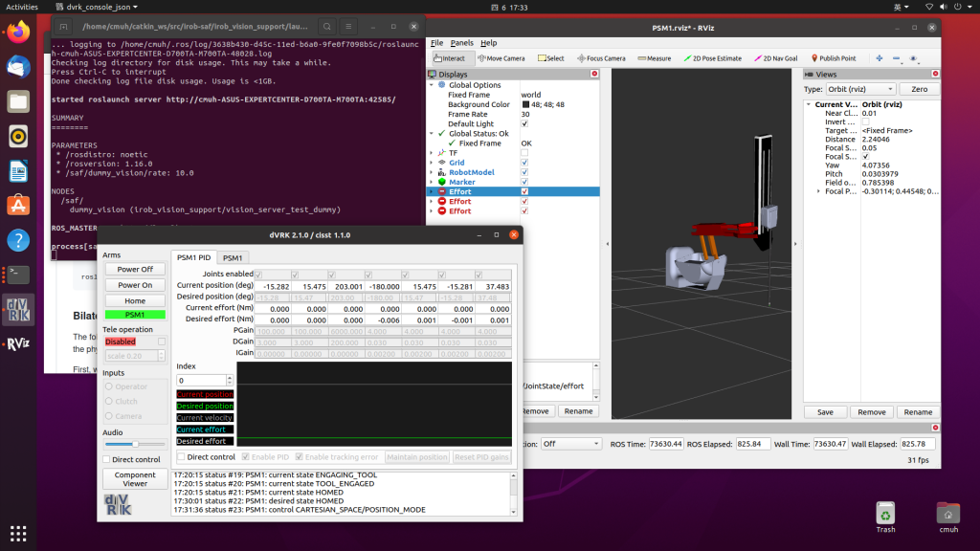The image size is (980, 551).
Task: Open the Panels menu
Action: [461, 43]
